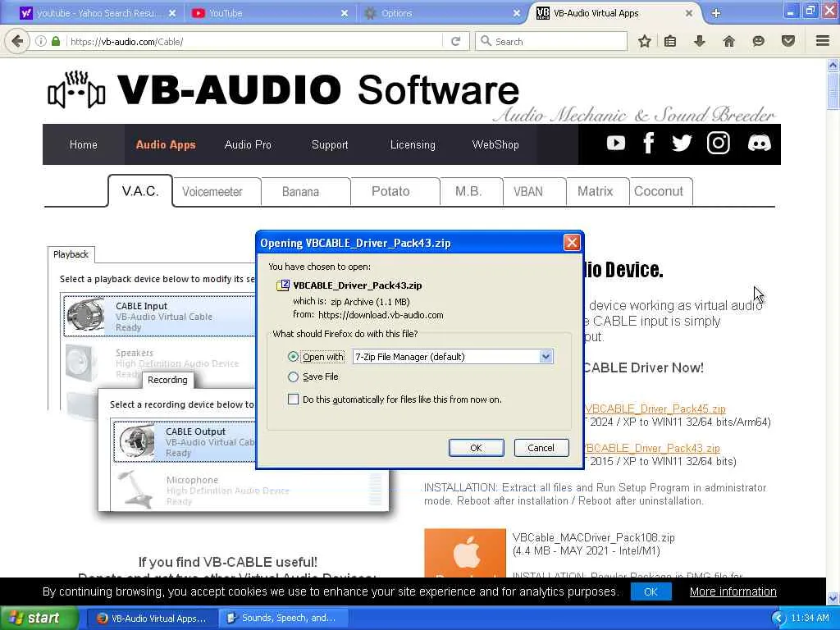The width and height of the screenshot is (840, 630).
Task: Open Support navigation item
Action: (x=330, y=144)
